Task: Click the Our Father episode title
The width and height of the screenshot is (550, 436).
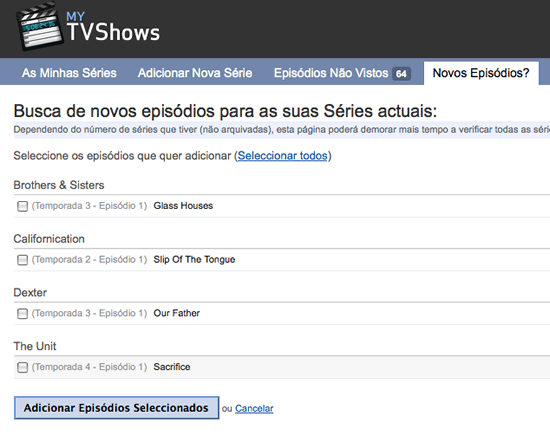Action: coord(176,313)
